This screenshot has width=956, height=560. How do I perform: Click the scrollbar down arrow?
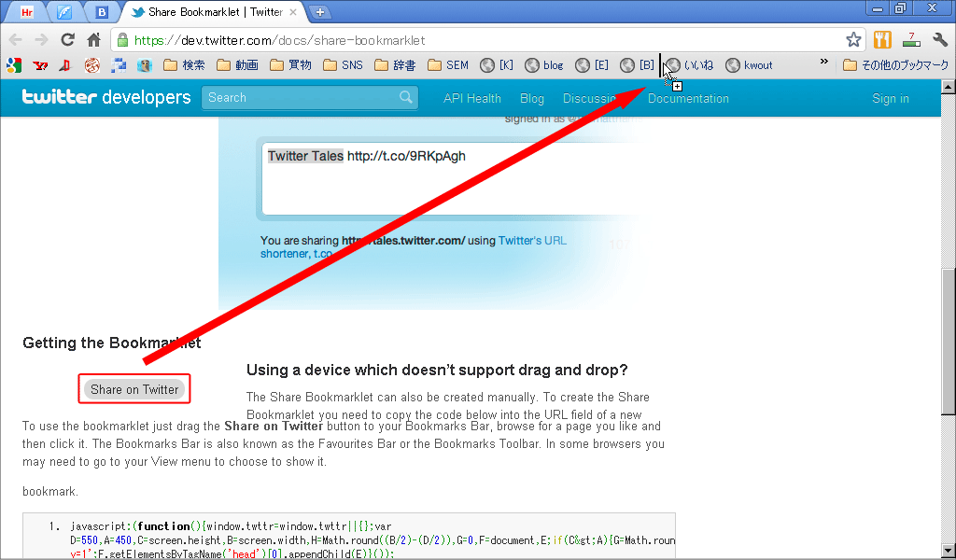pyautogui.click(x=949, y=553)
